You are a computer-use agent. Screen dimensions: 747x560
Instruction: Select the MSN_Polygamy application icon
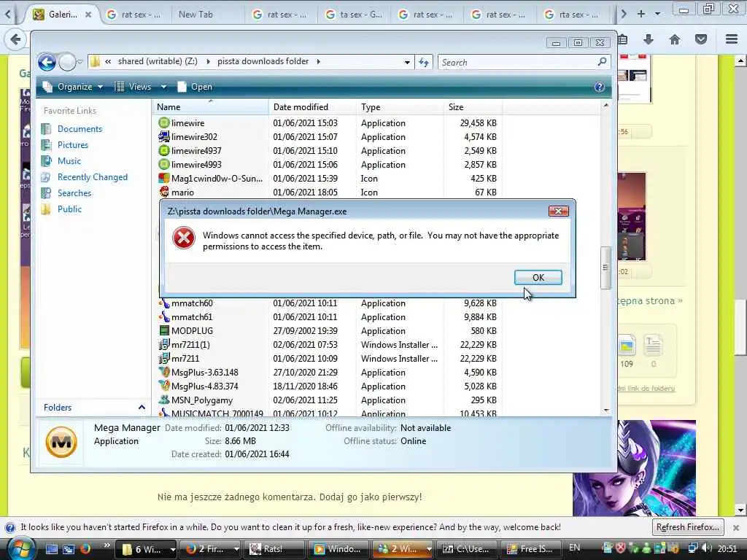(x=164, y=400)
